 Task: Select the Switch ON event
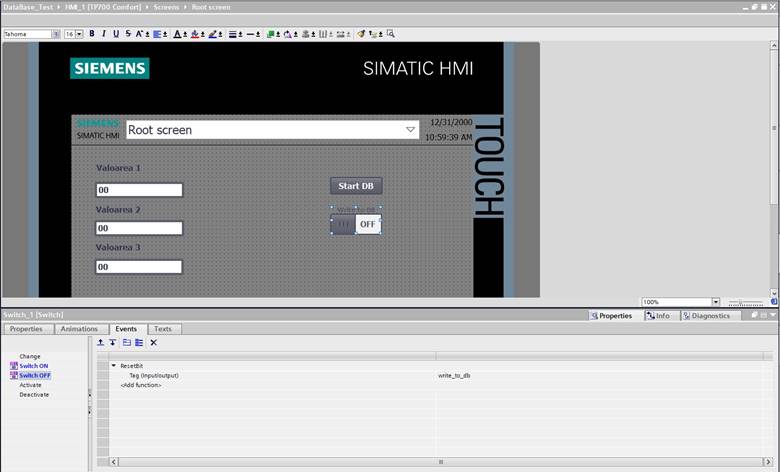click(x=33, y=366)
